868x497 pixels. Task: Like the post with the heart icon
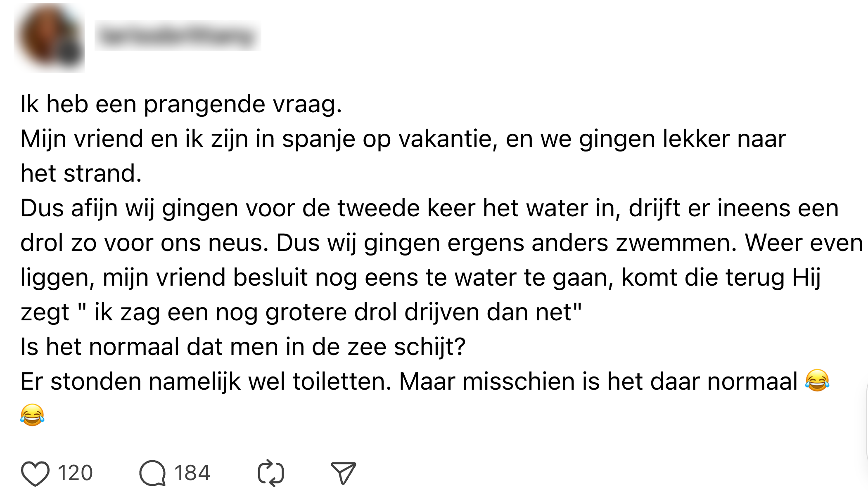click(35, 473)
